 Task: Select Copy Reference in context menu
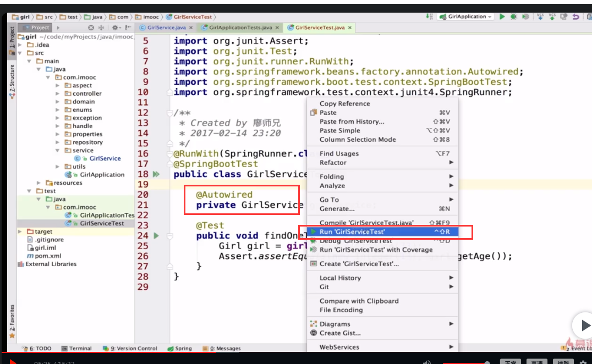[382, 103]
